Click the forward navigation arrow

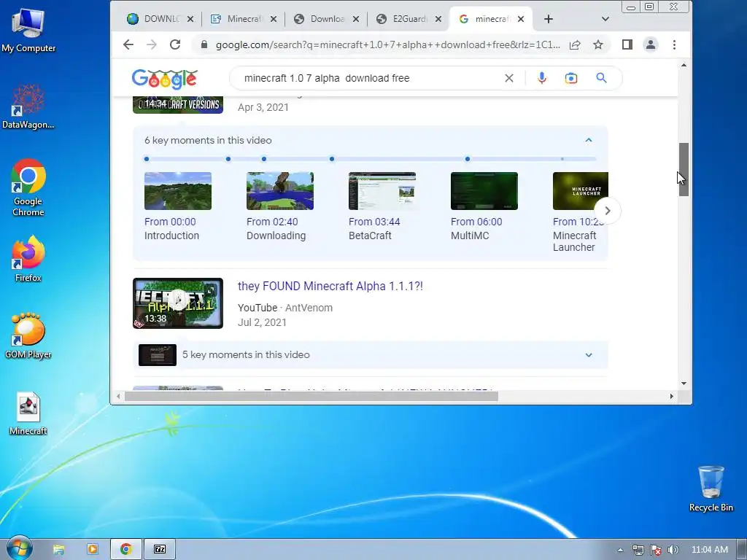[152, 44]
